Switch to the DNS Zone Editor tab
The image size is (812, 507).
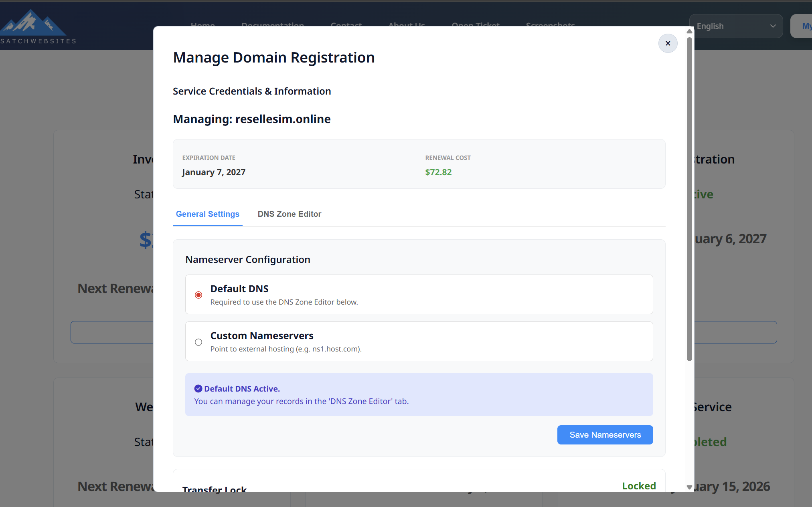click(289, 214)
